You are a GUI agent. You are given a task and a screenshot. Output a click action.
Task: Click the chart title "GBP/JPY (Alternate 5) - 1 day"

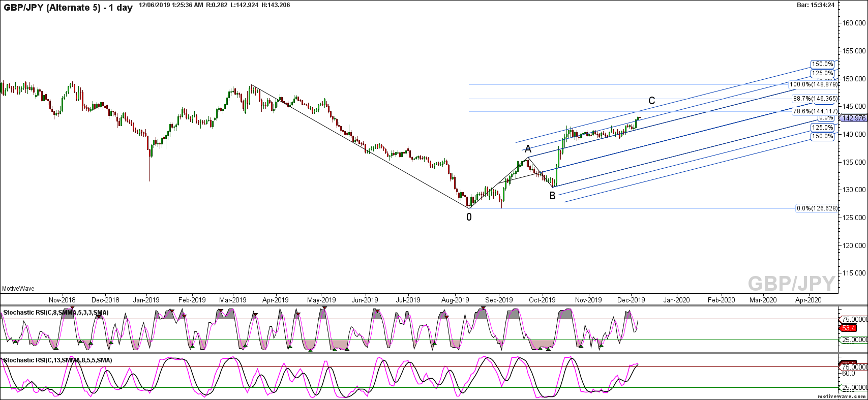coord(68,8)
